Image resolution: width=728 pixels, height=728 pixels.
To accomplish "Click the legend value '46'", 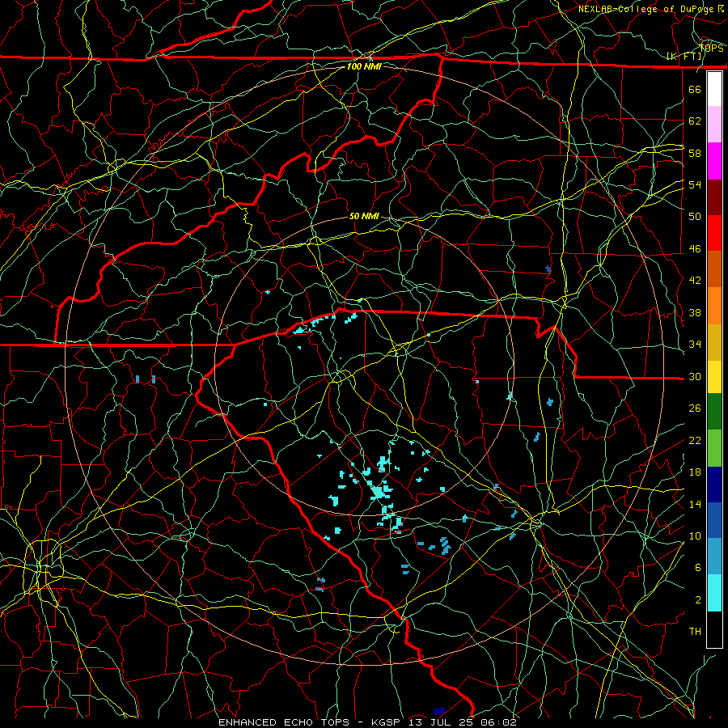I will (695, 249).
